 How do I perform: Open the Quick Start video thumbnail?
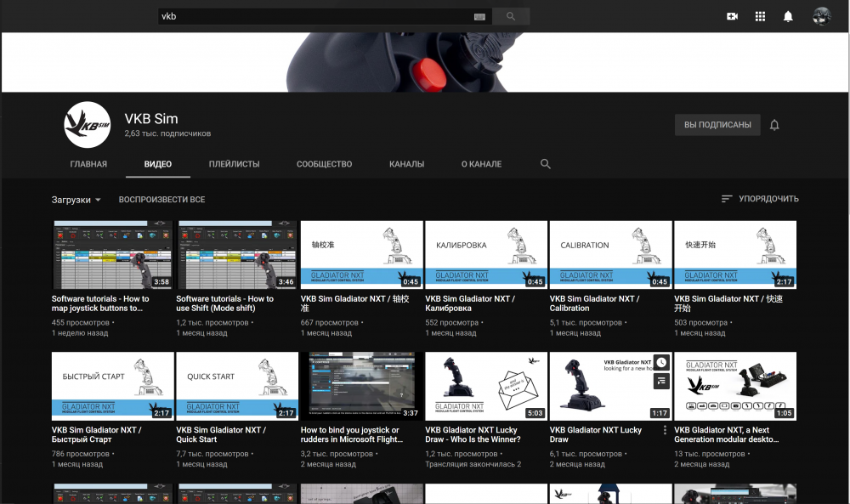[x=236, y=386]
